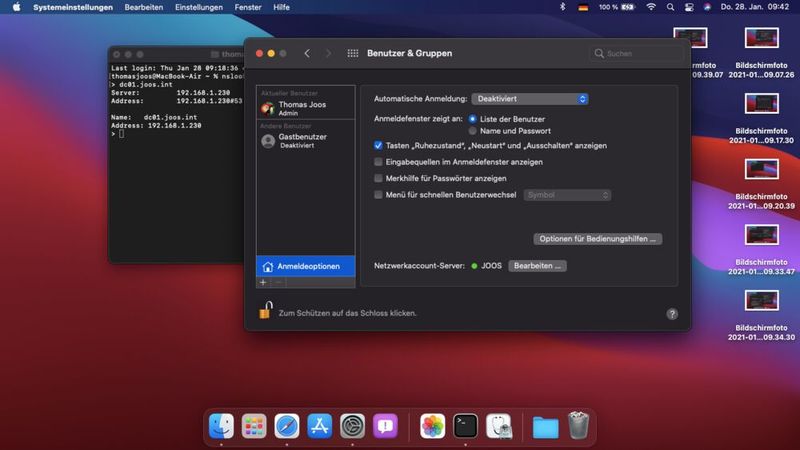Click the Bluetooth icon in menu bar

point(563,7)
